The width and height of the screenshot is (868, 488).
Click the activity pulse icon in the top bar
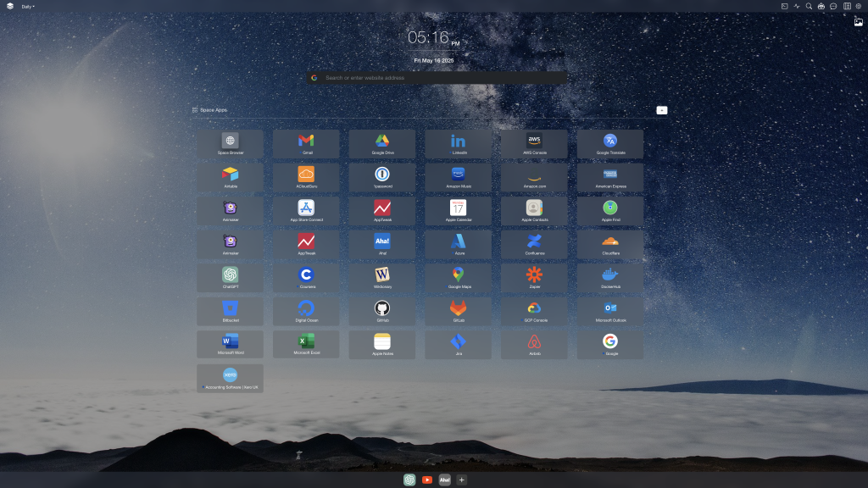(797, 6)
